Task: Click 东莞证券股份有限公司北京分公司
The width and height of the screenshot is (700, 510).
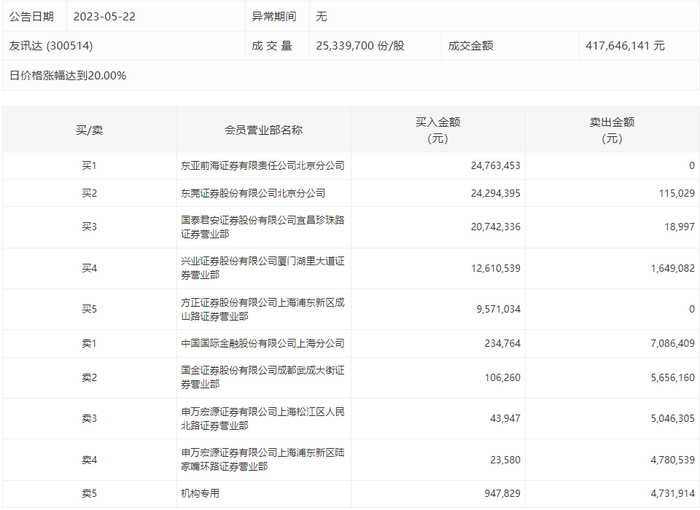Action: pos(253,193)
